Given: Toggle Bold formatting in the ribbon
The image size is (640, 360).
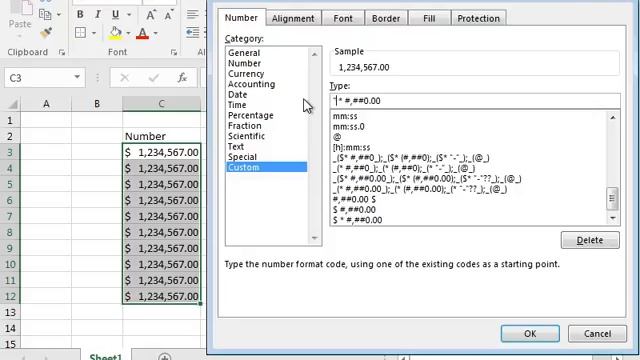Looking at the screenshot, I should point(80,15).
